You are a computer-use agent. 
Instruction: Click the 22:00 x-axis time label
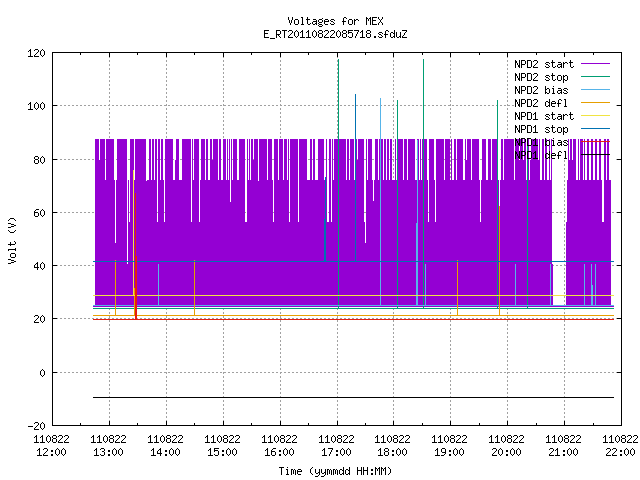(x=620, y=453)
